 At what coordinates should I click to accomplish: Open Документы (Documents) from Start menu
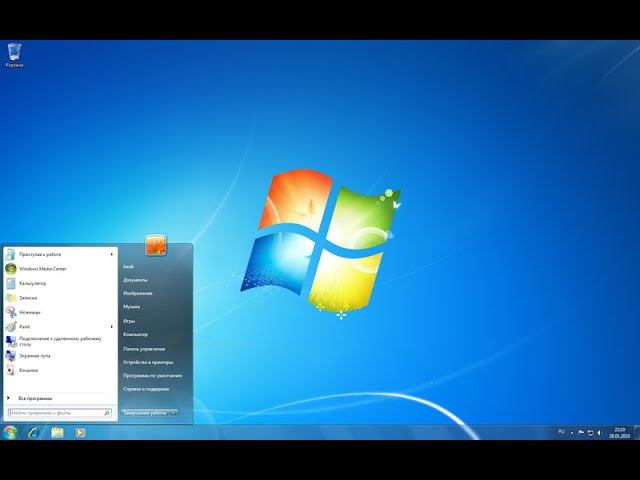click(x=136, y=280)
